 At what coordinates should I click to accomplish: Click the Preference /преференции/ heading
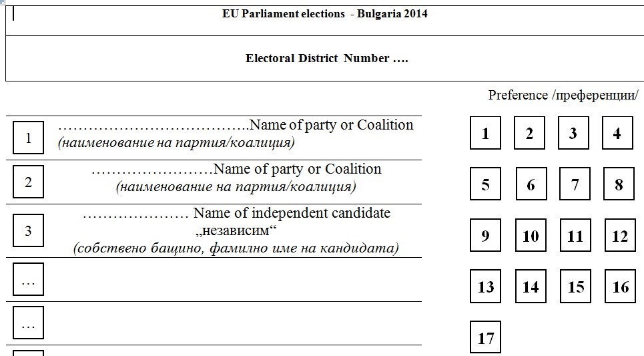point(563,96)
